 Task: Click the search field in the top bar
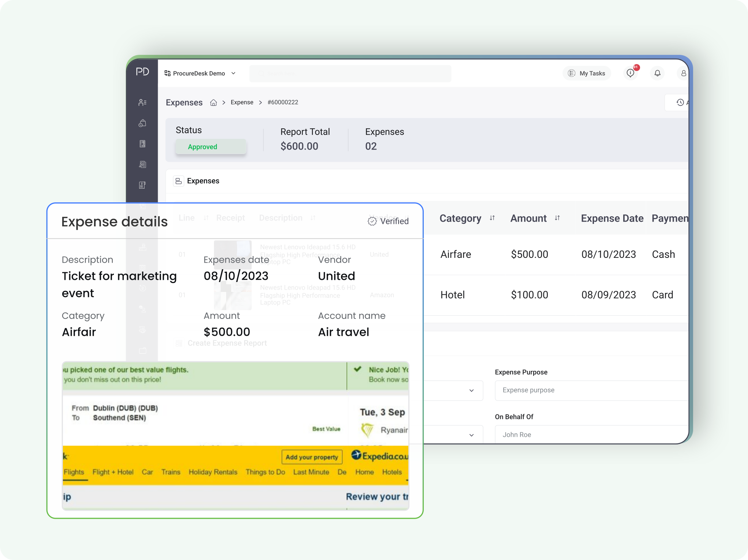tap(350, 74)
